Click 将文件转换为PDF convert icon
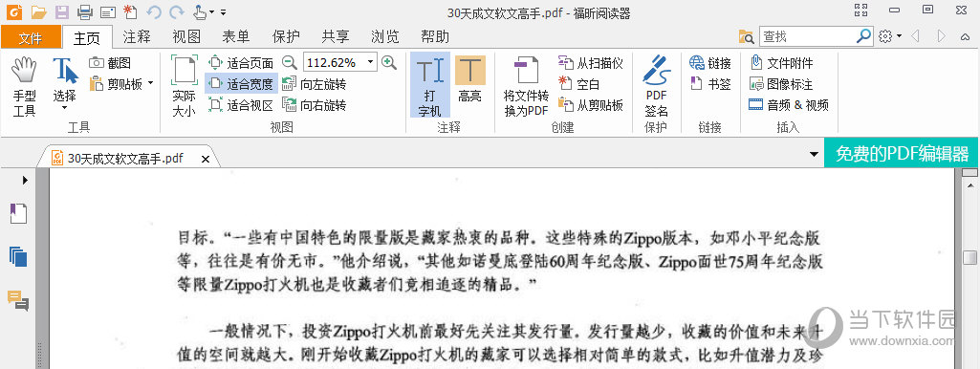Image resolution: width=980 pixels, height=369 pixels. [x=526, y=86]
